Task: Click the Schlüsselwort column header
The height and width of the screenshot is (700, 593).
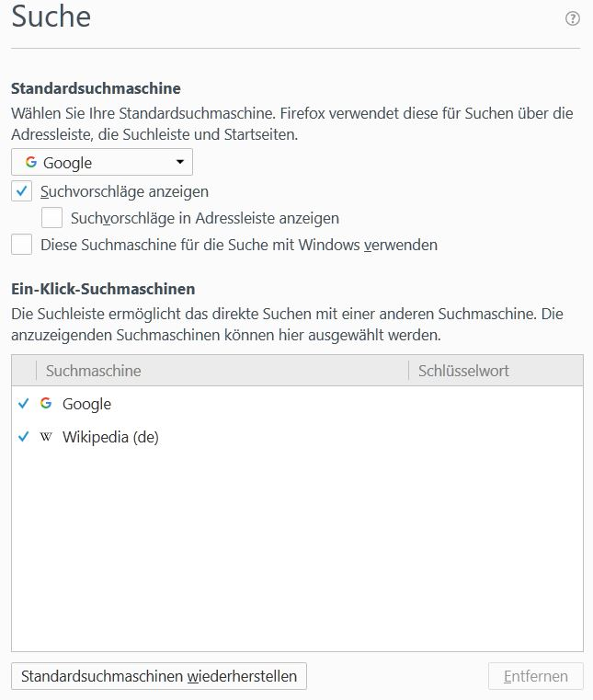Action: [495, 371]
